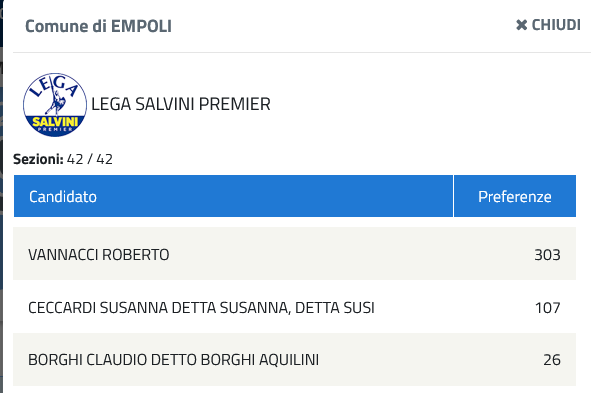Select the VANNACCI ROBERTO candidate row

(x=295, y=254)
